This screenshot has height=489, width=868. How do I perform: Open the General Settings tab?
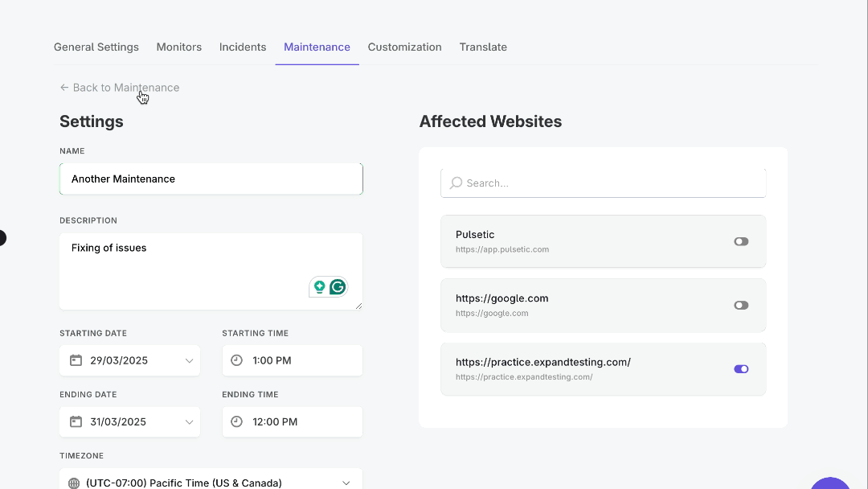click(x=96, y=47)
